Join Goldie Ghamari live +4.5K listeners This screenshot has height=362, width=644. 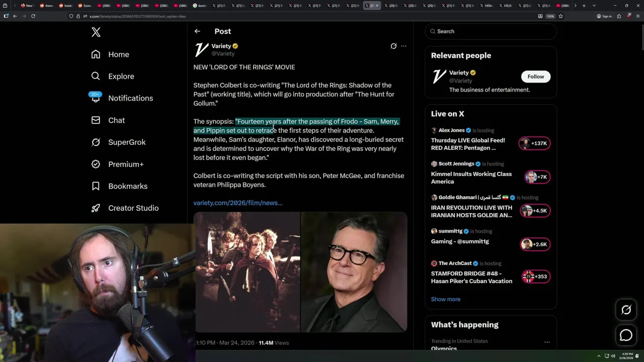click(535, 211)
